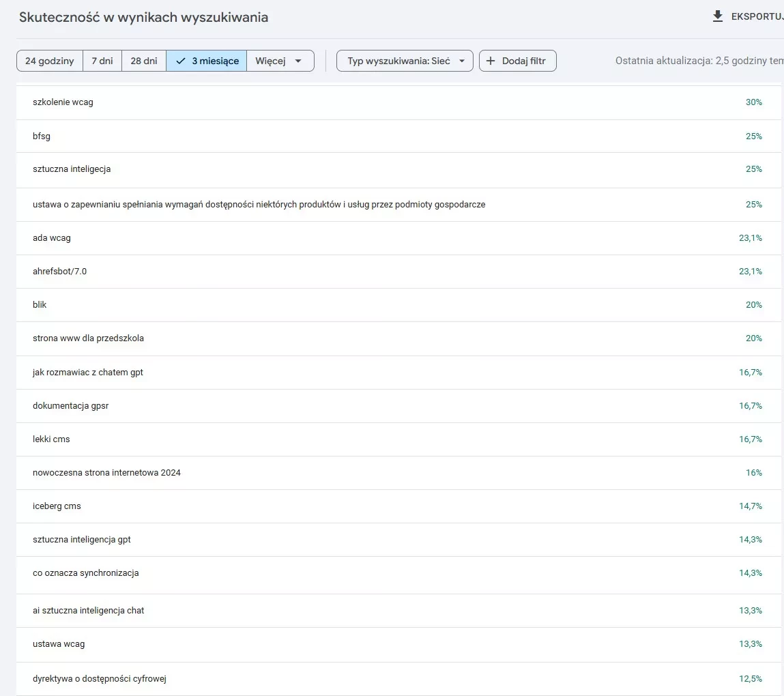Open Typ wyszukiwania: Sieć dropdown
This screenshot has width=784, height=696.
[405, 61]
